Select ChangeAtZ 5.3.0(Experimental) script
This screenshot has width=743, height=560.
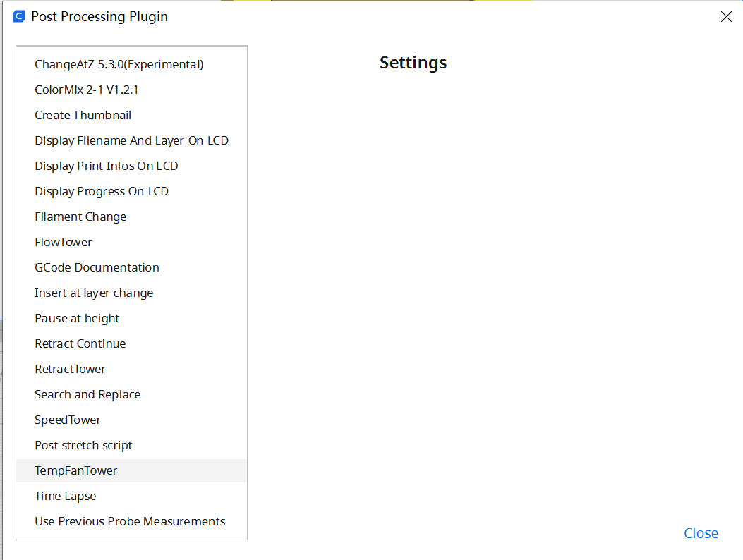pyautogui.click(x=132, y=64)
